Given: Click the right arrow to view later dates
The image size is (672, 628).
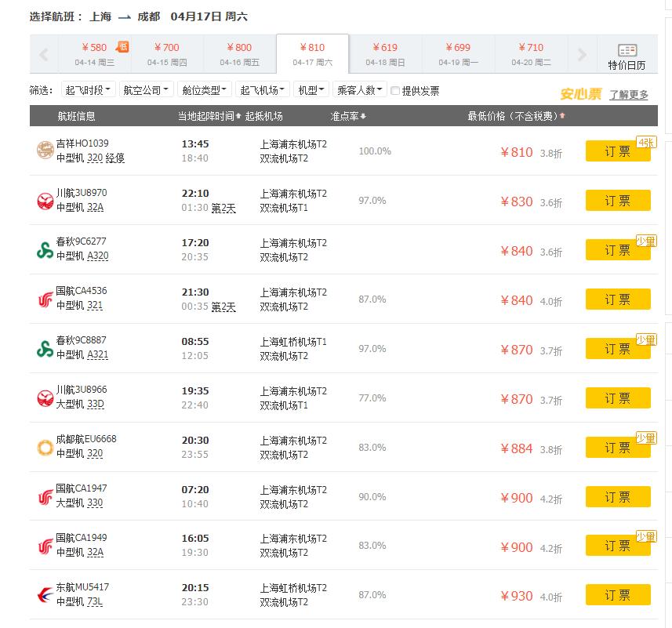Looking at the screenshot, I should tap(581, 53).
